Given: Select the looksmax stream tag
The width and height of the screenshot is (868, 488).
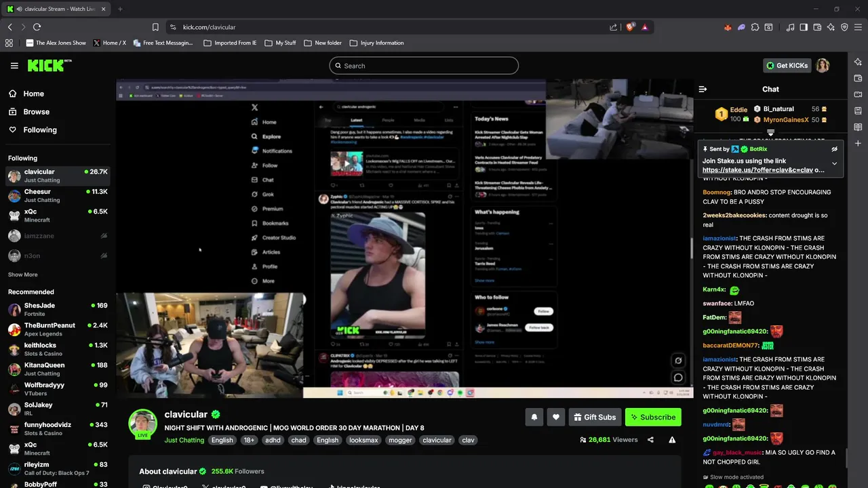Looking at the screenshot, I should tap(363, 440).
